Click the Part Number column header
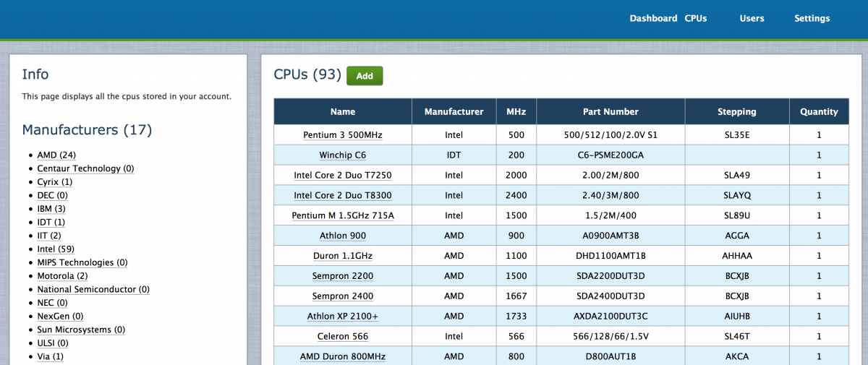This screenshot has height=365, width=868. tap(610, 112)
